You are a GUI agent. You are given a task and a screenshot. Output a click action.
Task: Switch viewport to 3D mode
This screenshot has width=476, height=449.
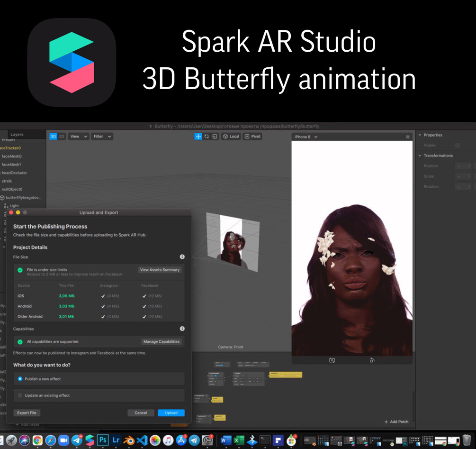(53, 137)
